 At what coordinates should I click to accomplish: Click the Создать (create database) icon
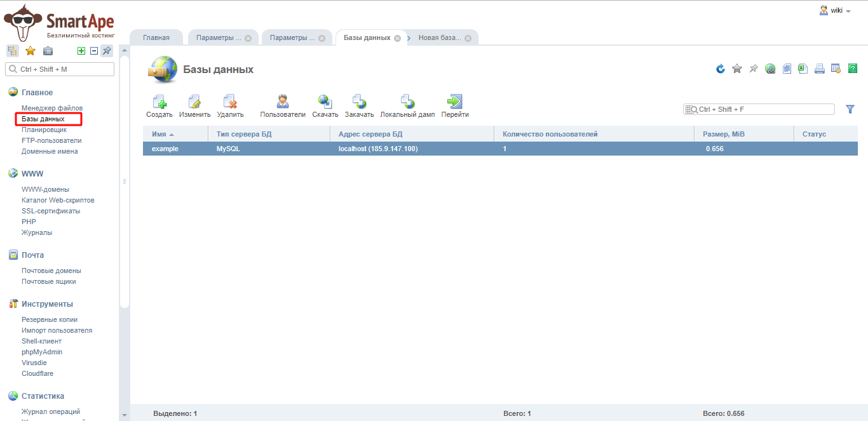(x=159, y=102)
